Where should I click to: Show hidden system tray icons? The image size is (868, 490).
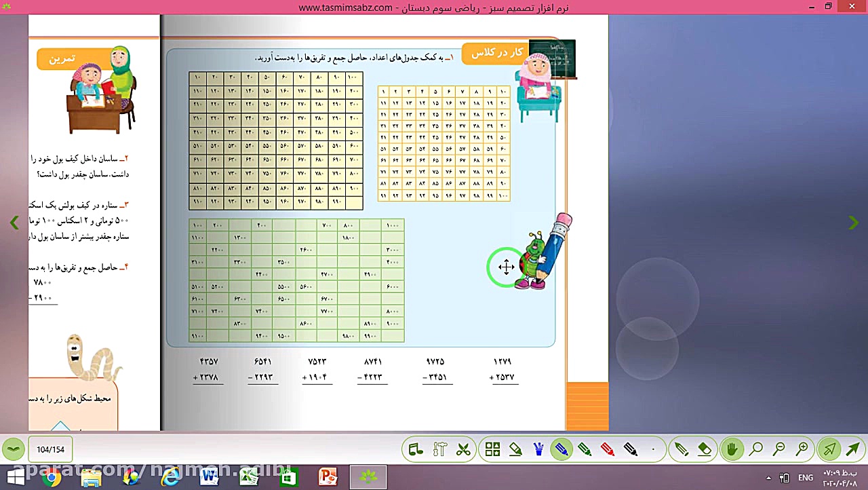coord(768,478)
